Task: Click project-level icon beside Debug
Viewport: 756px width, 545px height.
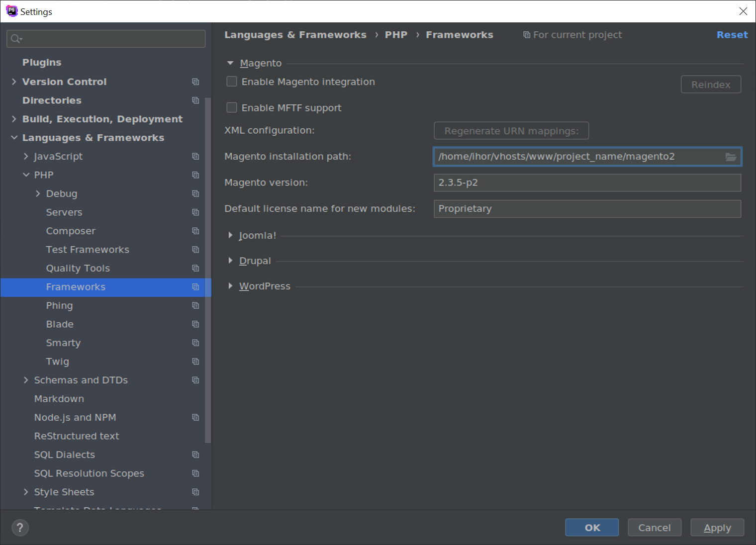Action: coord(195,193)
